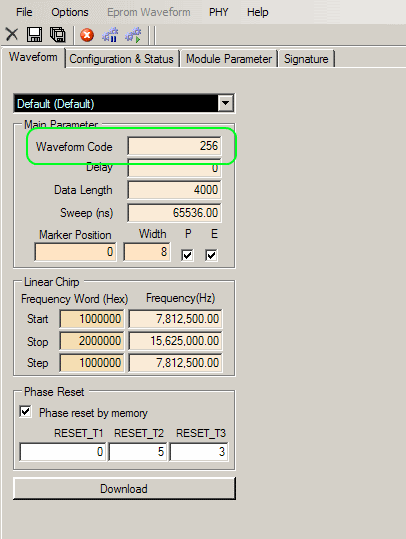Click the X close icon in toolbar

(12, 35)
